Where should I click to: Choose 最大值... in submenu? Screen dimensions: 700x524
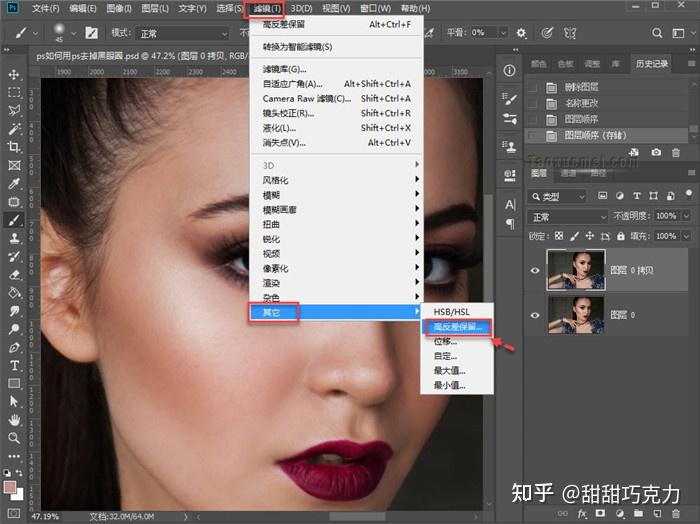pos(457,370)
